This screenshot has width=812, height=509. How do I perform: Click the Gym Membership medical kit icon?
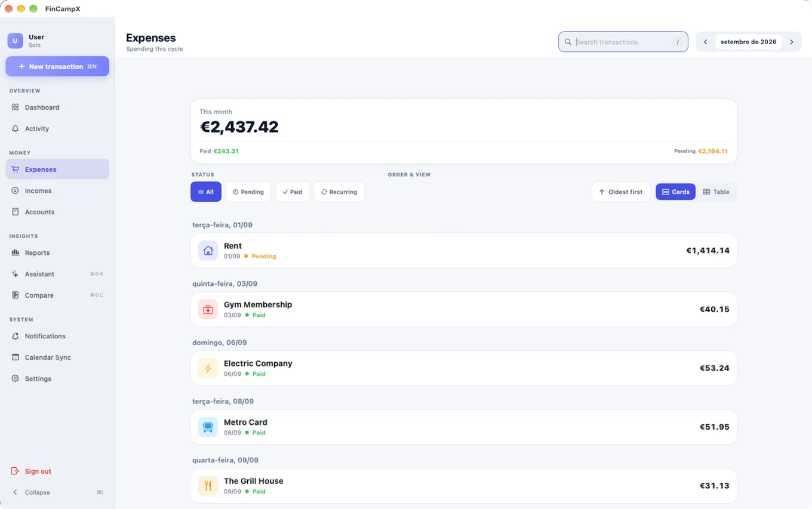coord(208,310)
